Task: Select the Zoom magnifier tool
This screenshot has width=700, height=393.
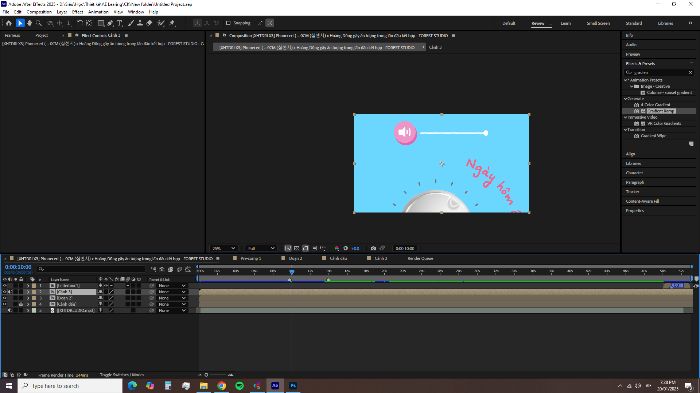Action: click(39, 23)
